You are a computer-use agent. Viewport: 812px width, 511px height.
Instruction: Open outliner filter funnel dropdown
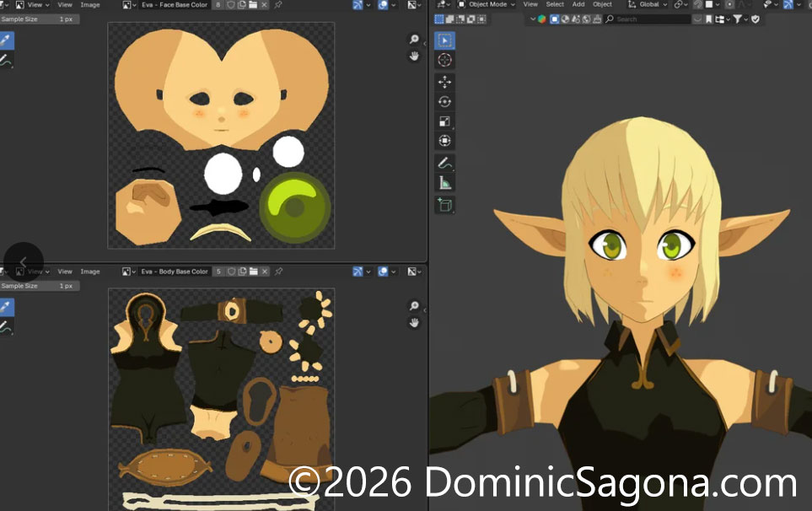click(740, 19)
